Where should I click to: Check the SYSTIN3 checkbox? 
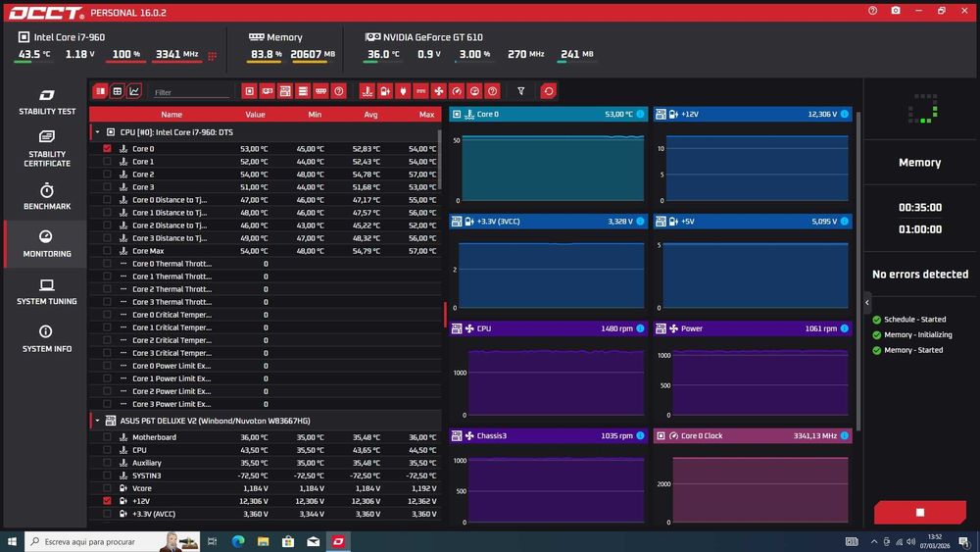click(107, 476)
